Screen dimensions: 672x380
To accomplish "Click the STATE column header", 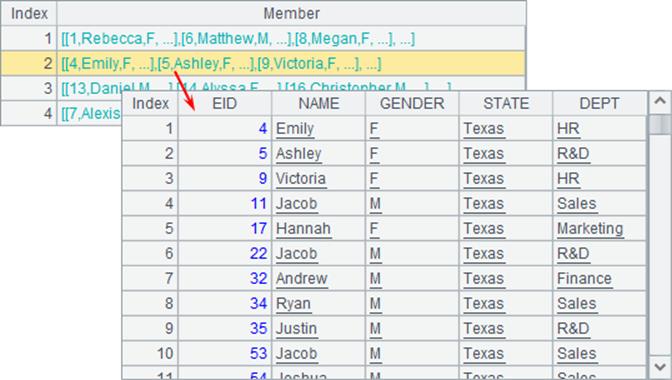I will pos(506,103).
